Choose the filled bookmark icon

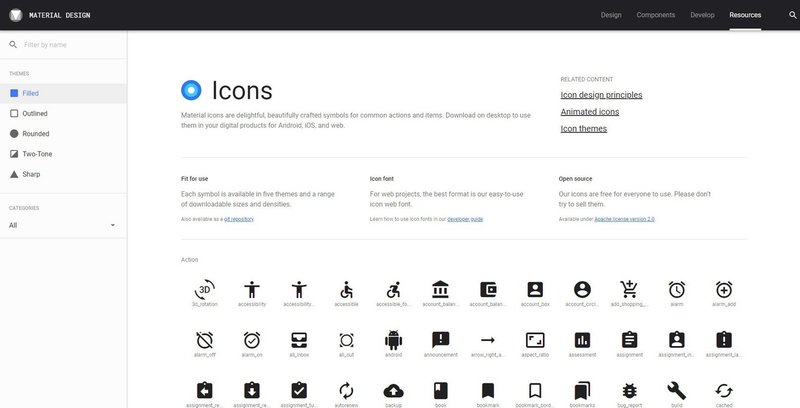[488, 391]
